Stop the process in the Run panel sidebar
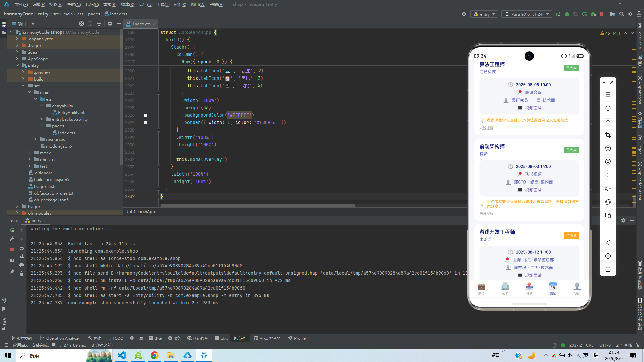 pos(12,250)
